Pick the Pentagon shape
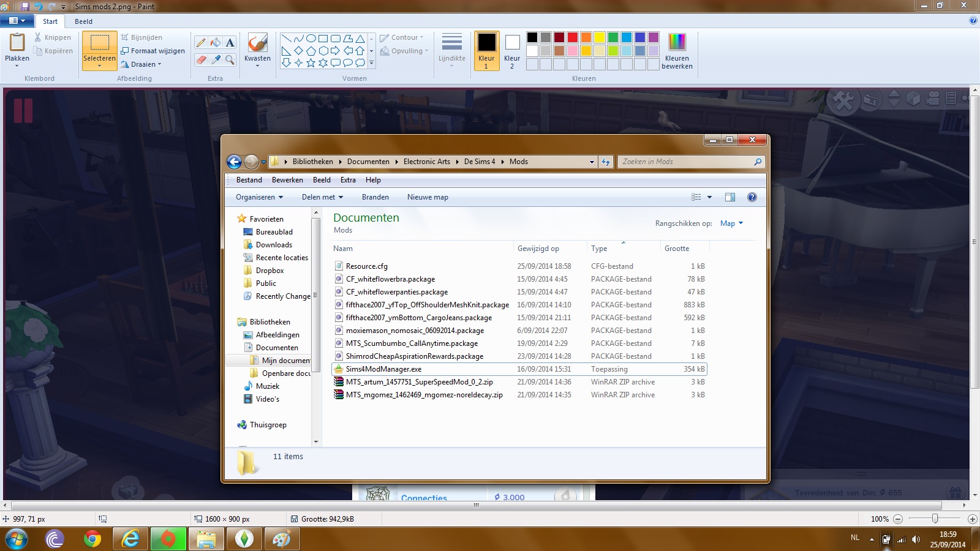 click(311, 51)
